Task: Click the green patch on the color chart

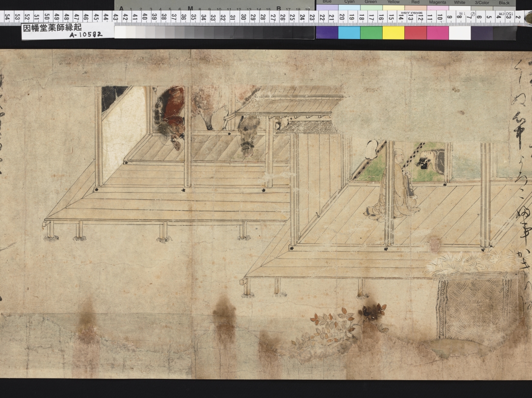Action: [371, 33]
